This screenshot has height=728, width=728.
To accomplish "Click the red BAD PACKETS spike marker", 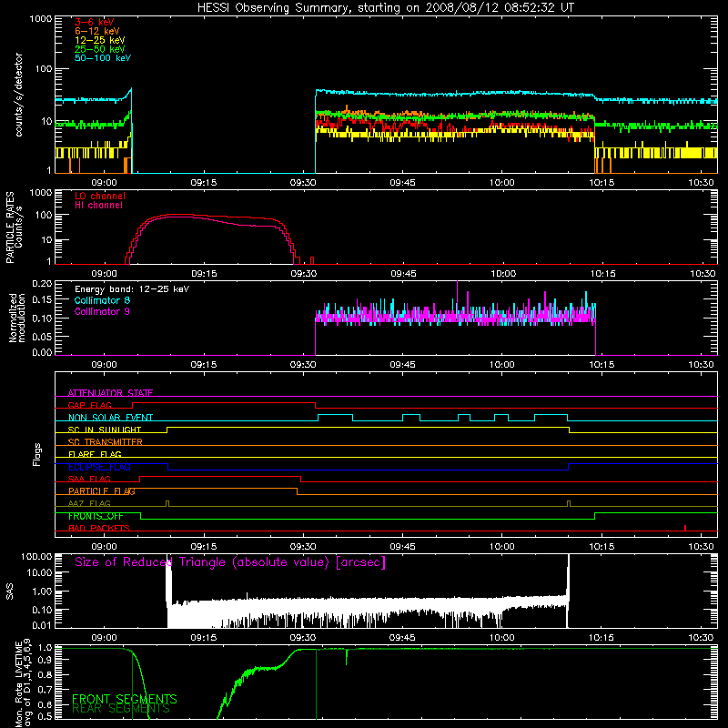I will [685, 528].
